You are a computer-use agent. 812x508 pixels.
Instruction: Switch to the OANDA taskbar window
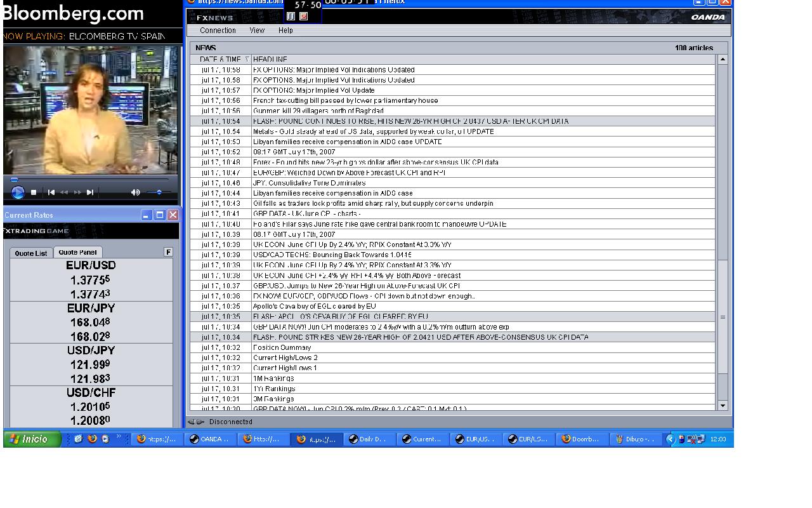coord(211,439)
